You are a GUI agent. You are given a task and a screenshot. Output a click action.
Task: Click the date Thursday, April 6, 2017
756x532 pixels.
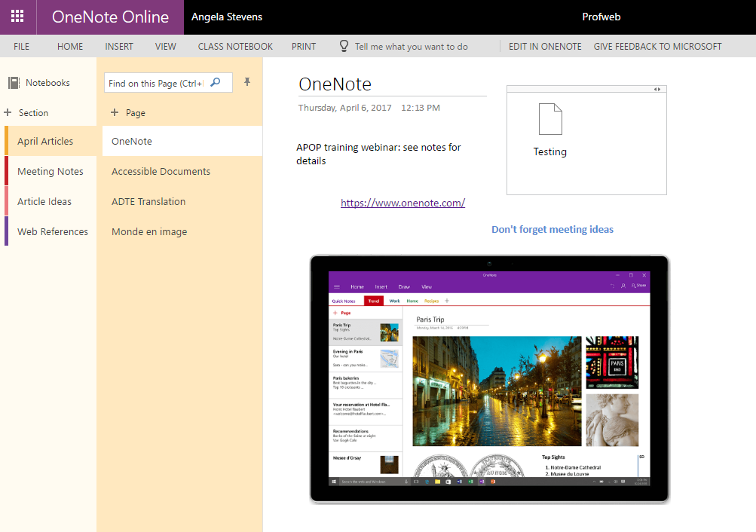(344, 108)
